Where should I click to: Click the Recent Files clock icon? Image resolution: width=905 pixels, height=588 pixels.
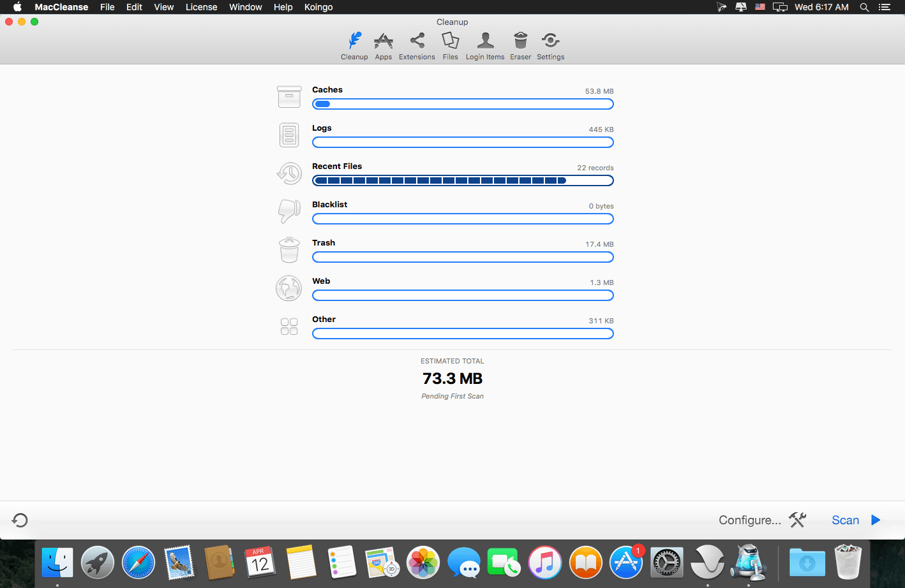click(x=289, y=173)
